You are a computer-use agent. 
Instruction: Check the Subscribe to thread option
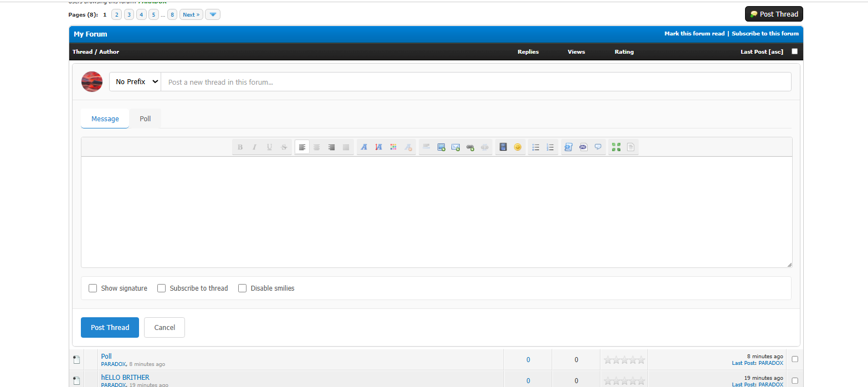tap(162, 288)
